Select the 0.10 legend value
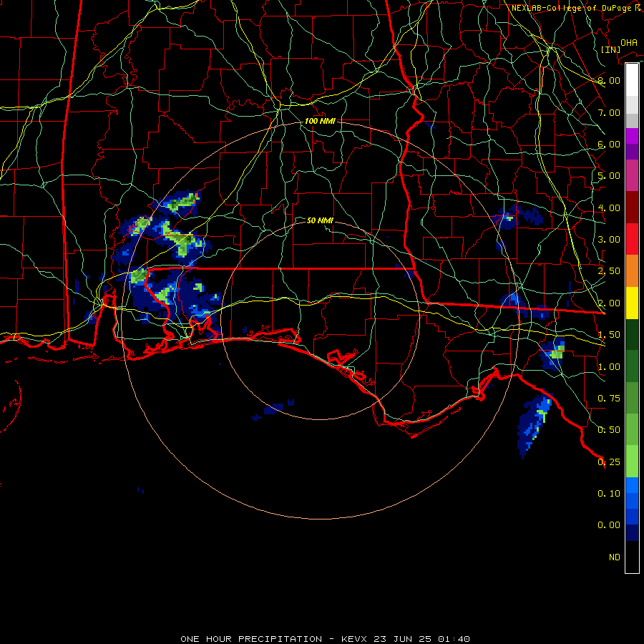 [609, 494]
